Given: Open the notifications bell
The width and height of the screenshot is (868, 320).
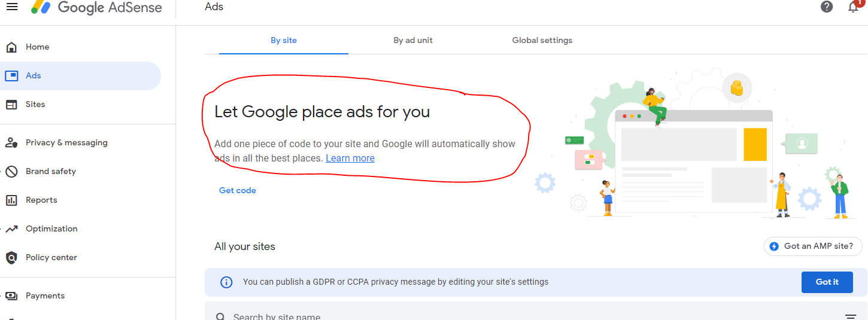Looking at the screenshot, I should click(x=854, y=7).
